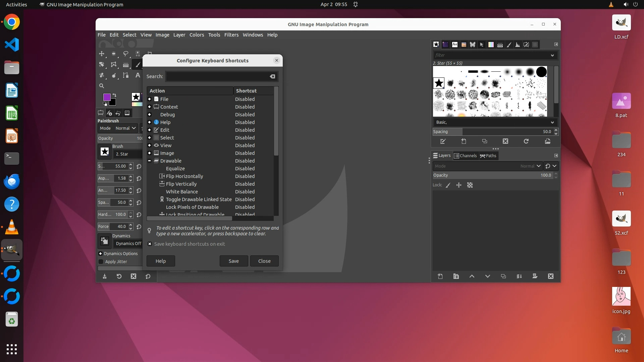
Task: Select the Free Select lasso tool
Action: [x=126, y=54]
